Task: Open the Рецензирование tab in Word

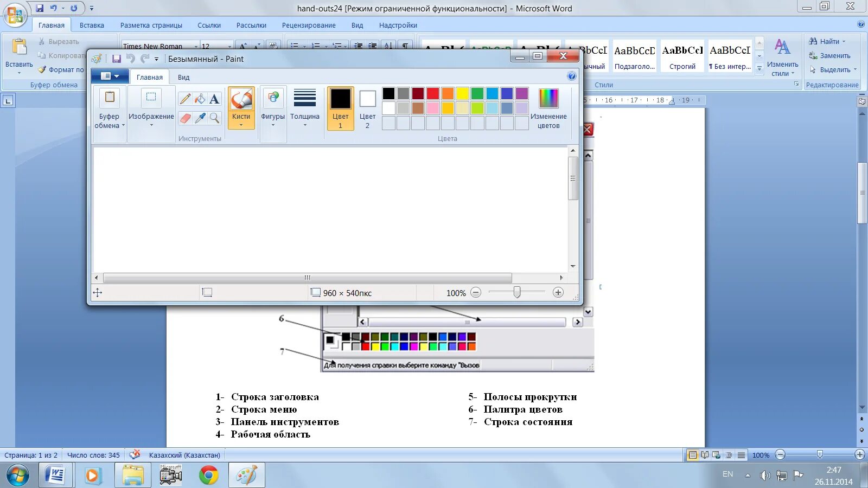Action: tap(309, 25)
